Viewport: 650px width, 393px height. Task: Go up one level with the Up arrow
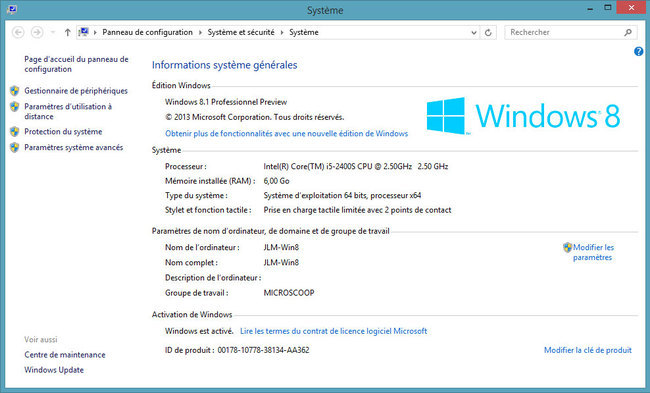(x=67, y=32)
